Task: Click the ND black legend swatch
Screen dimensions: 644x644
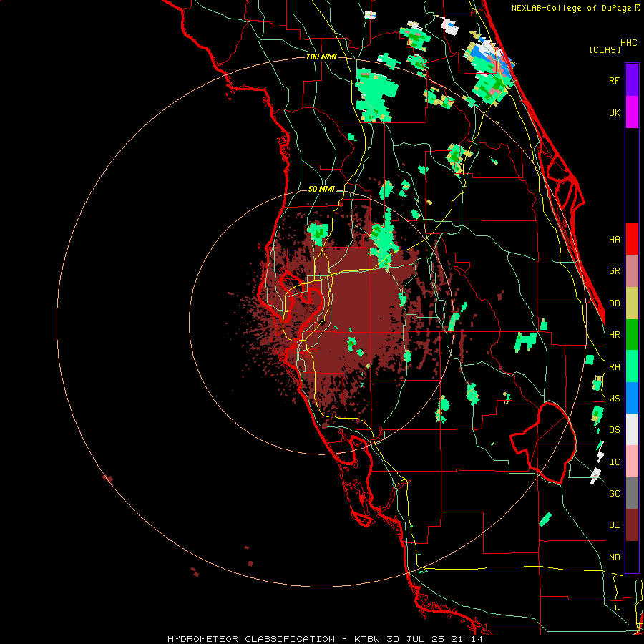Action: point(632,557)
